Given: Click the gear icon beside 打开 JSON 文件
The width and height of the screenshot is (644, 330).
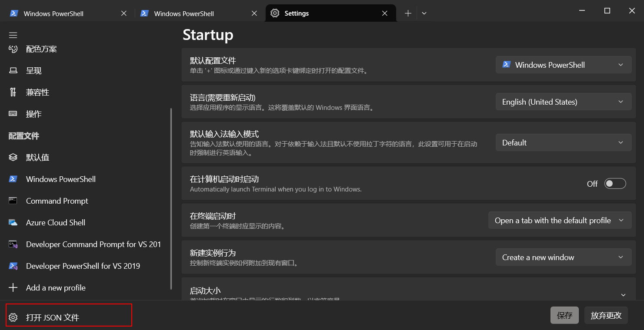Looking at the screenshot, I should [x=13, y=317].
